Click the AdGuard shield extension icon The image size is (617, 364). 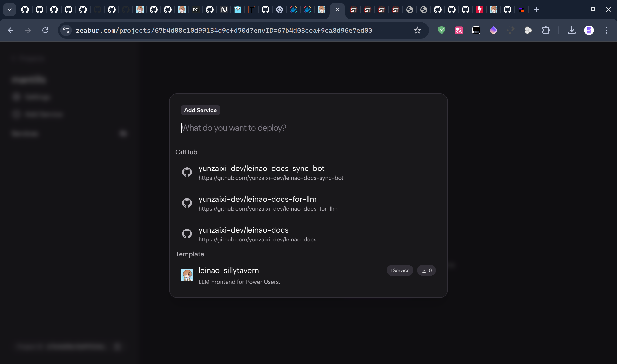pyautogui.click(x=441, y=30)
